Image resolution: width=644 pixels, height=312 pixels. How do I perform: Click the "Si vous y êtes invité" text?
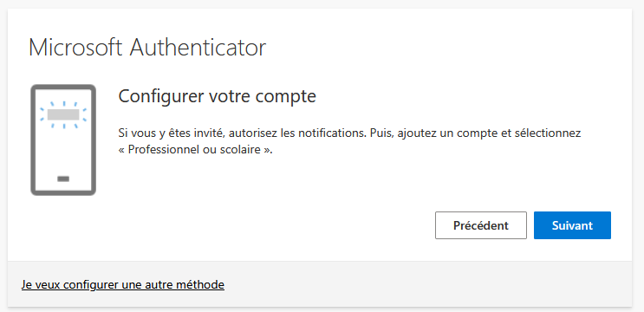click(171, 133)
